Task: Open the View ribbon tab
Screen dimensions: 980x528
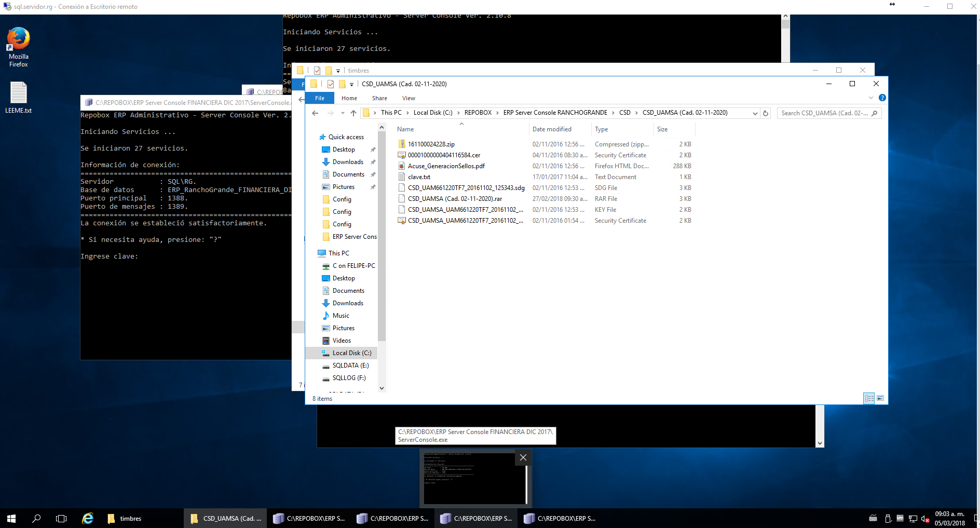Action: [x=409, y=98]
